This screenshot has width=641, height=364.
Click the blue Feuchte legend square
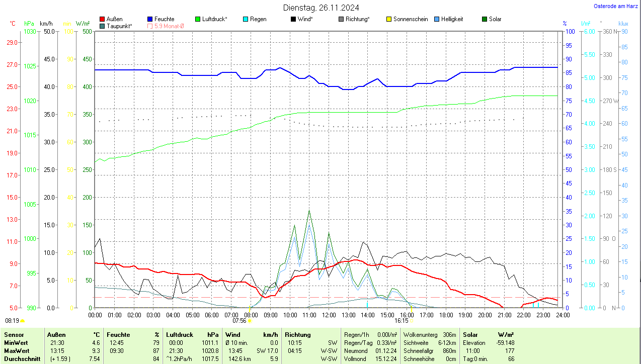click(x=150, y=19)
